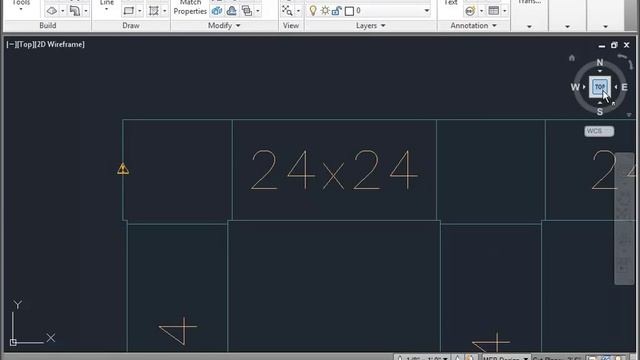
Task: Click the Build panel title
Action: tap(48, 26)
